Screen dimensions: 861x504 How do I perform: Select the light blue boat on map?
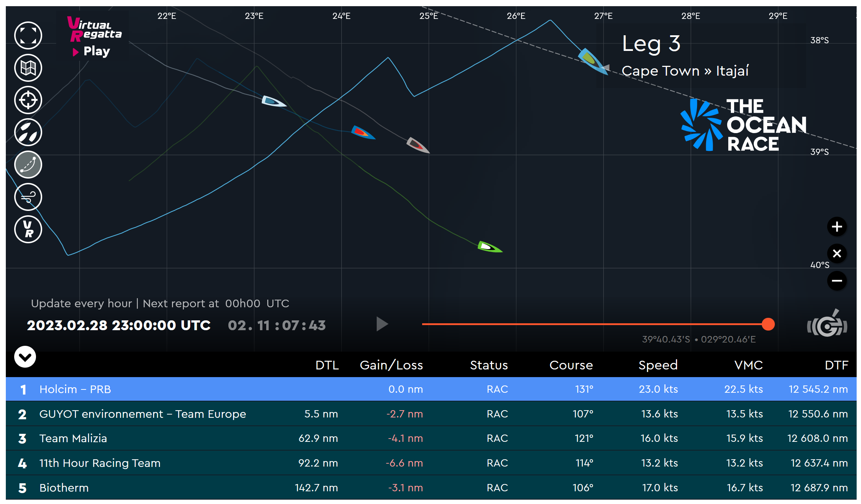tap(273, 101)
